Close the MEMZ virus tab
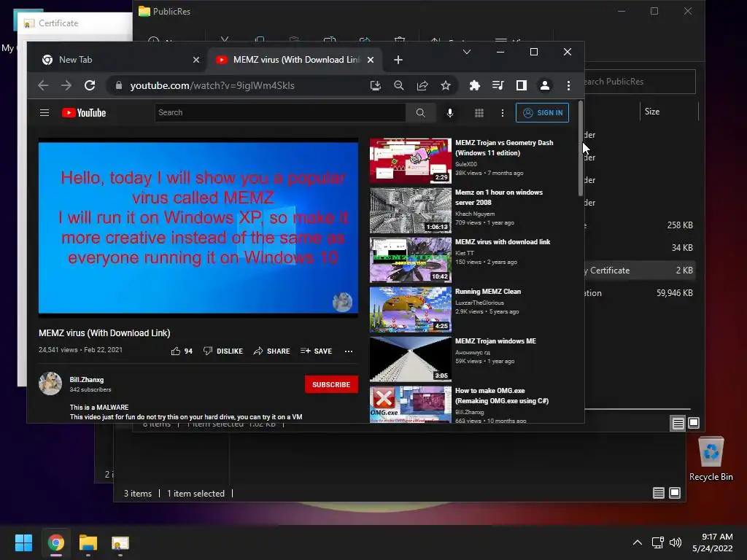Viewport: 747px width, 560px height. tap(371, 60)
